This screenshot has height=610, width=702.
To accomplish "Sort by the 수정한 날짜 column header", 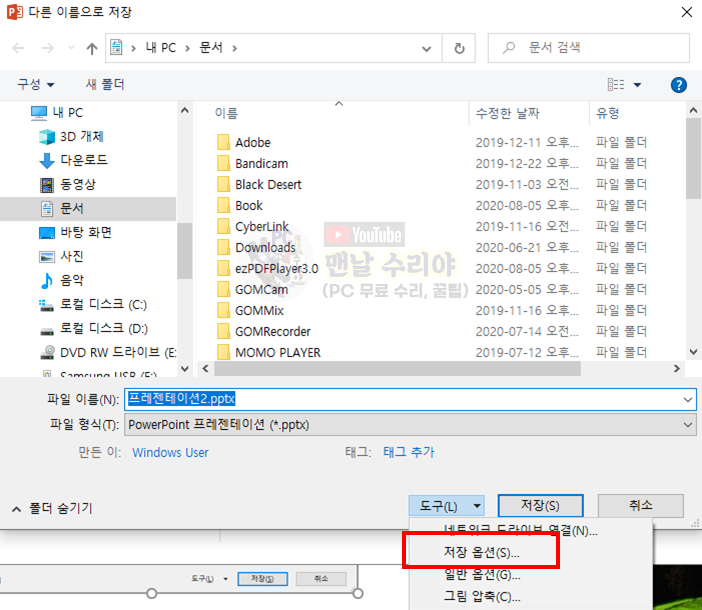I will [508, 113].
